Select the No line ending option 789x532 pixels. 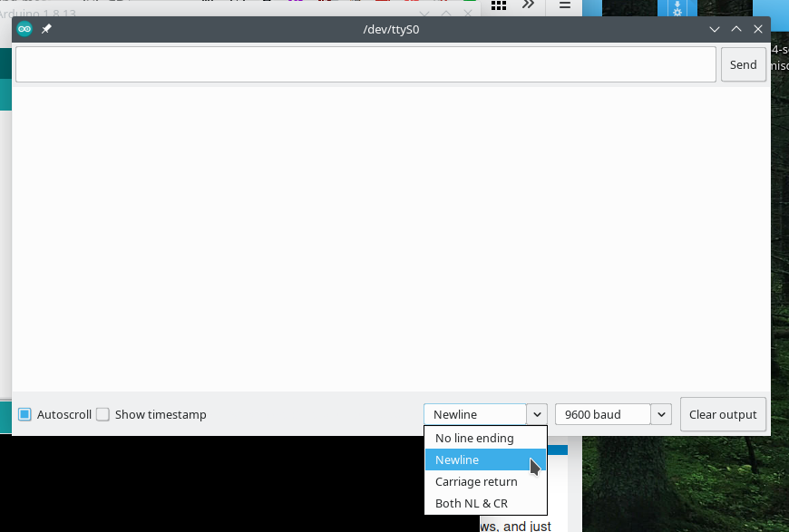pos(485,438)
